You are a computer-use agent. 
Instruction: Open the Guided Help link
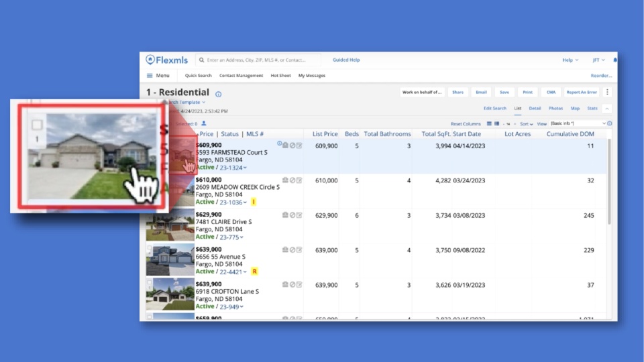(346, 60)
